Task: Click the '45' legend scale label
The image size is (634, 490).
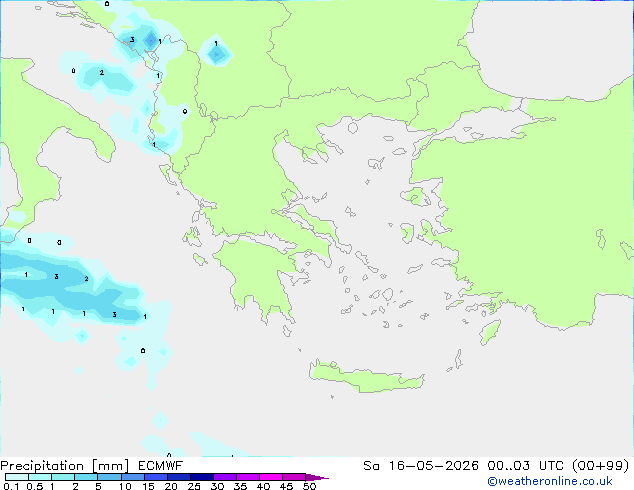Action: pos(287,486)
